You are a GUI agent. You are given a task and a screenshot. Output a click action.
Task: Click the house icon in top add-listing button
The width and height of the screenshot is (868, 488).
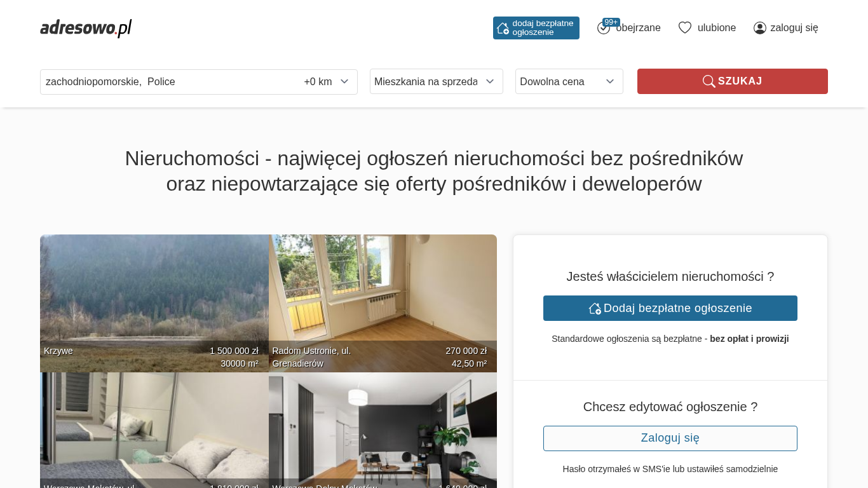pos(503,28)
